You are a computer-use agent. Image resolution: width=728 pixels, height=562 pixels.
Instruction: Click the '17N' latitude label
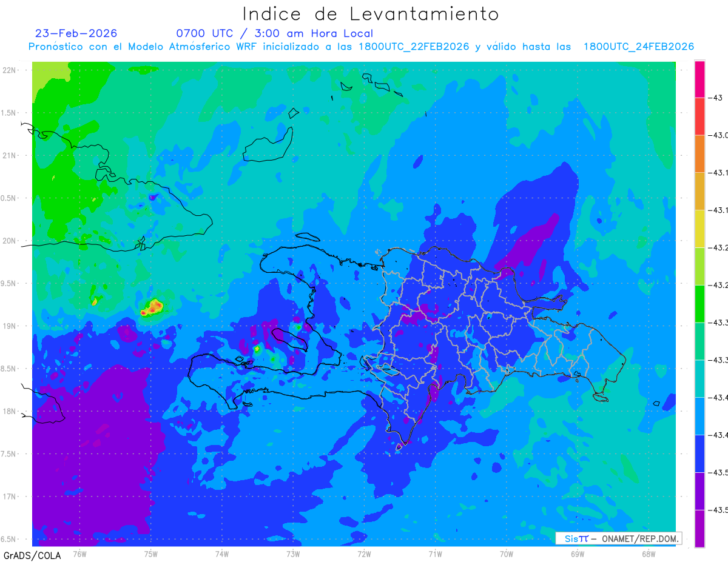coord(10,497)
